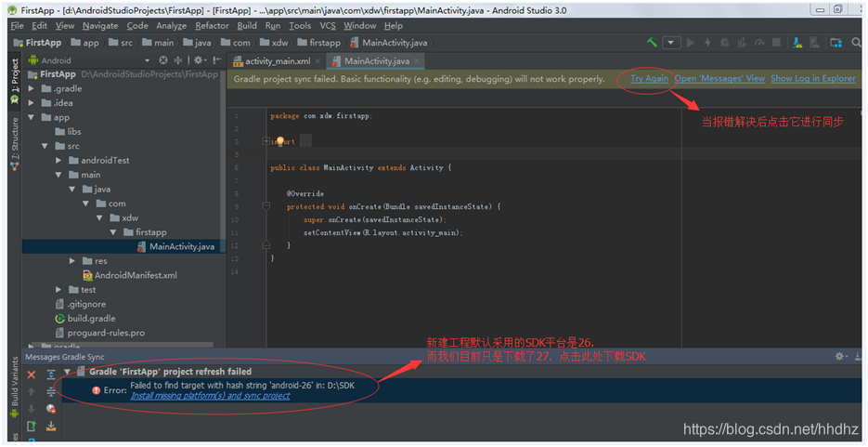Click the Try Again link
The image size is (868, 447).
point(649,79)
